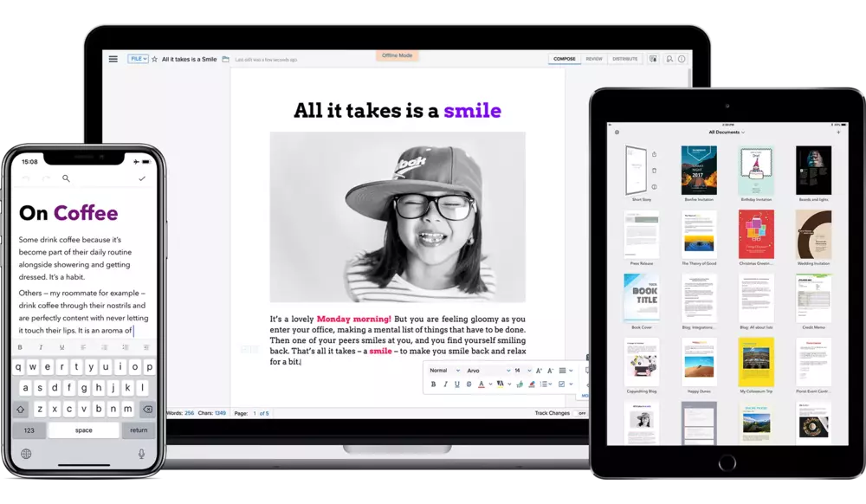The width and height of the screenshot is (866, 504).
Task: Click the clear formatting eraser icon
Action: click(532, 384)
